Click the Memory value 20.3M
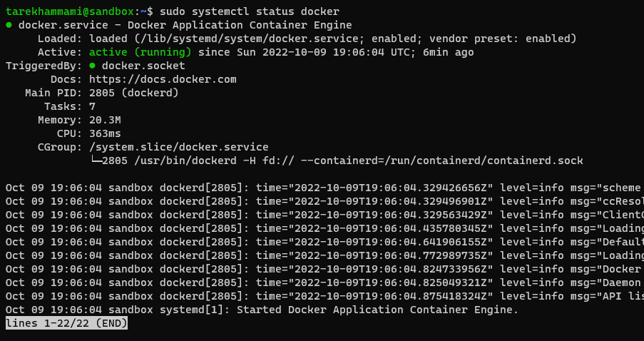This screenshot has height=341, width=644. [105, 120]
